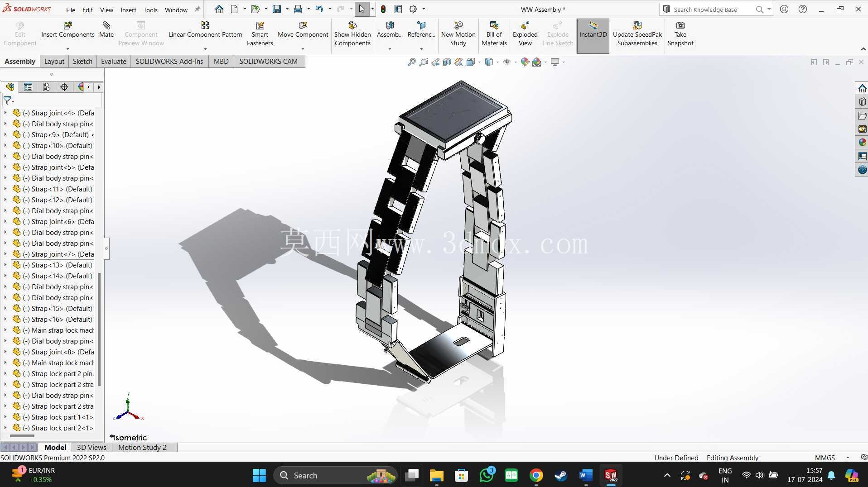
Task: Open the DimXpertManager tab
Action: click(64, 87)
